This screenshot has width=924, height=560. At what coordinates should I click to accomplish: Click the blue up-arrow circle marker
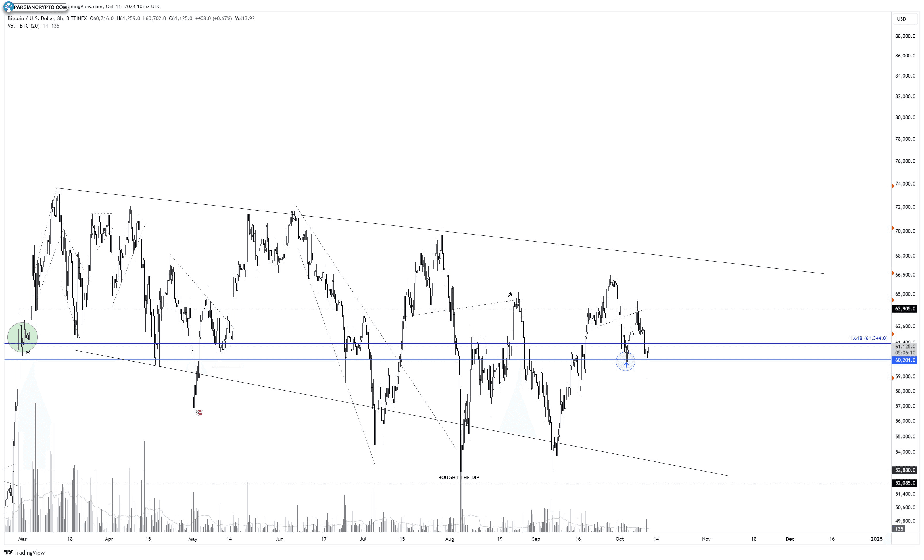(x=625, y=362)
